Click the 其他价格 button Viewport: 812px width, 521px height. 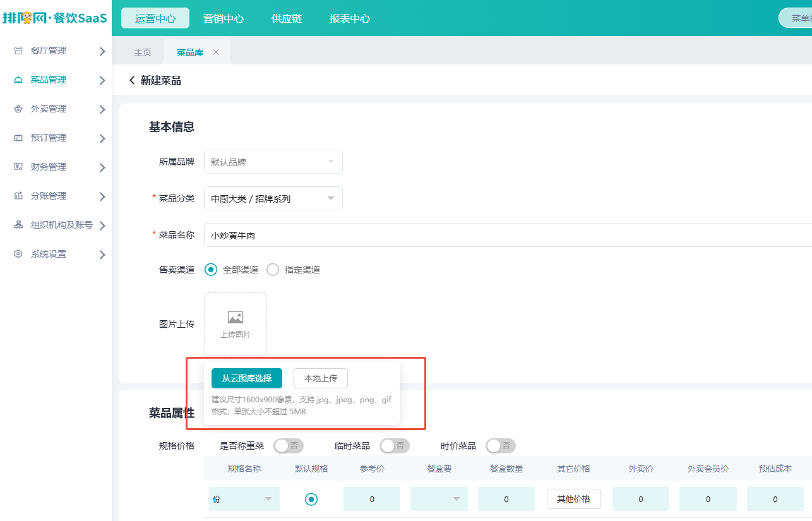point(574,499)
